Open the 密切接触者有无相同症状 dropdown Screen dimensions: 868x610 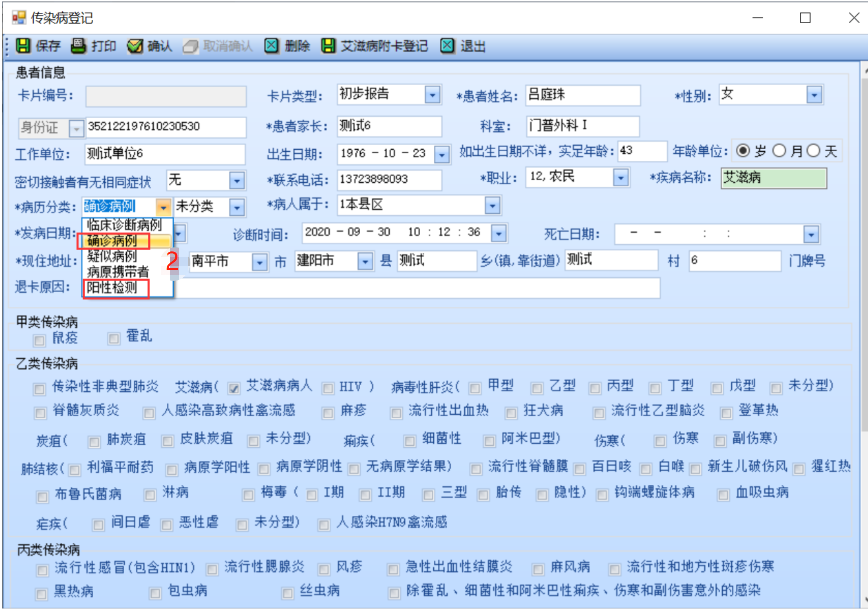(x=237, y=180)
